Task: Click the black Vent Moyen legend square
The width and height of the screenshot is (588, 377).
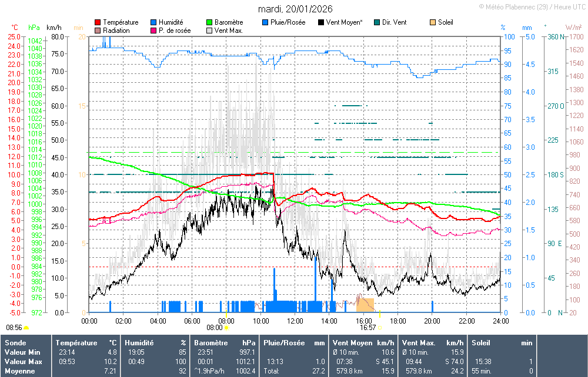Action: pos(321,22)
